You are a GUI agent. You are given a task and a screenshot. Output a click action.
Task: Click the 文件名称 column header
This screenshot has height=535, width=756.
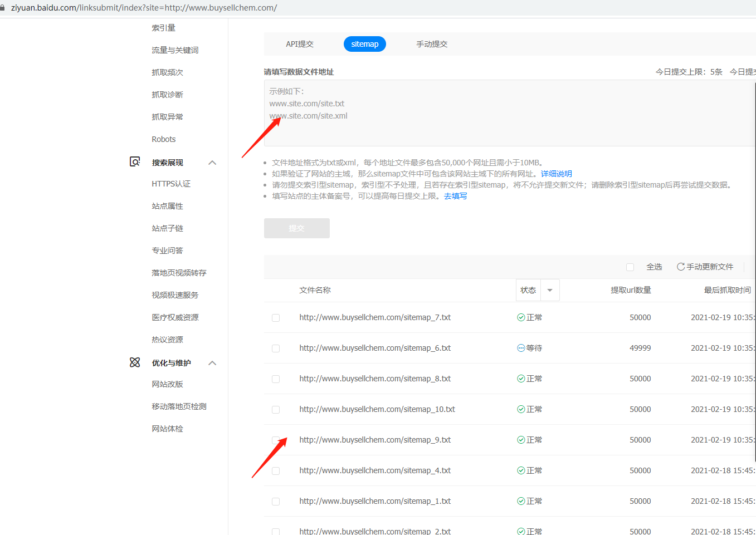coord(315,290)
